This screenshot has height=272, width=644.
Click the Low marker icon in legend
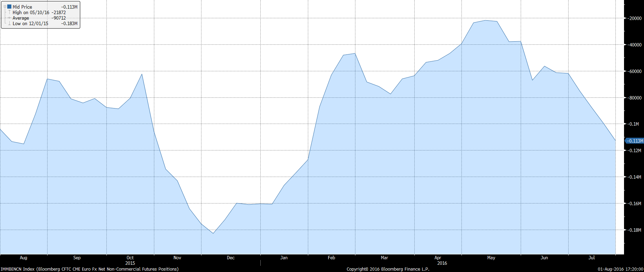click(9, 23)
